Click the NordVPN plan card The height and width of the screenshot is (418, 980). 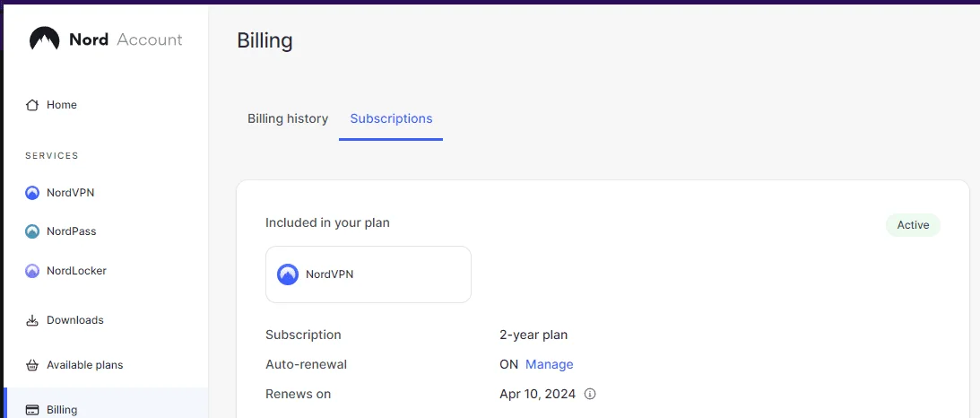pos(369,274)
